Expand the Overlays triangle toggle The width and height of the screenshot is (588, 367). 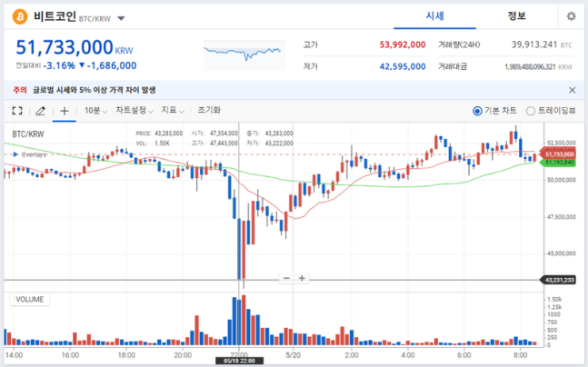15,154
